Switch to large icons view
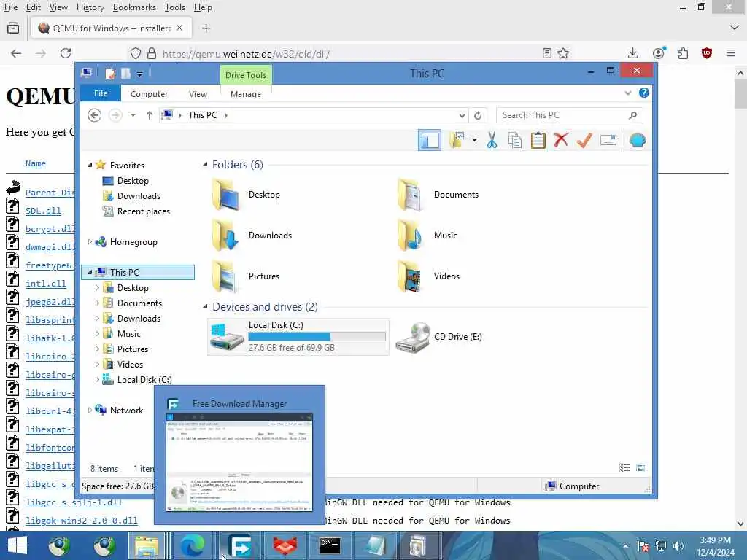 tap(641, 468)
